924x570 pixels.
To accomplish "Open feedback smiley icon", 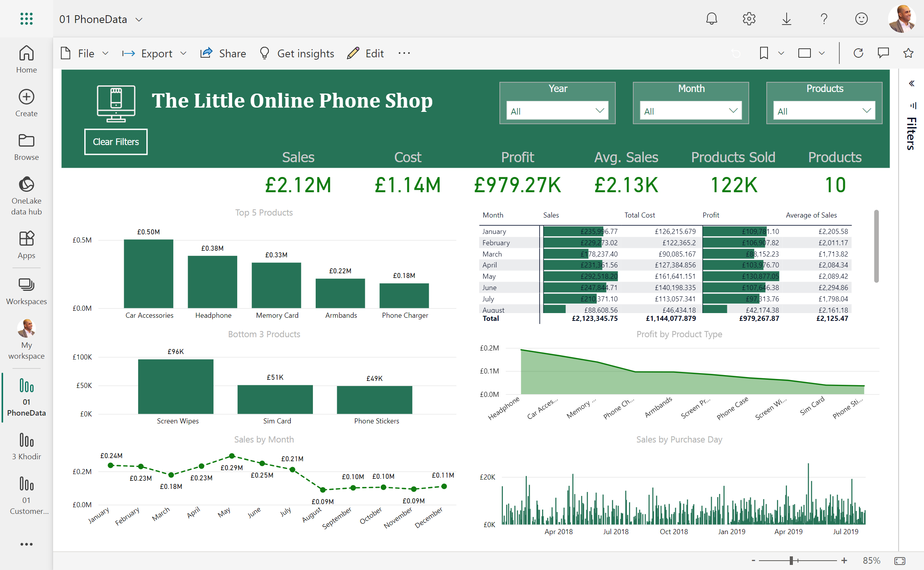I will [861, 19].
